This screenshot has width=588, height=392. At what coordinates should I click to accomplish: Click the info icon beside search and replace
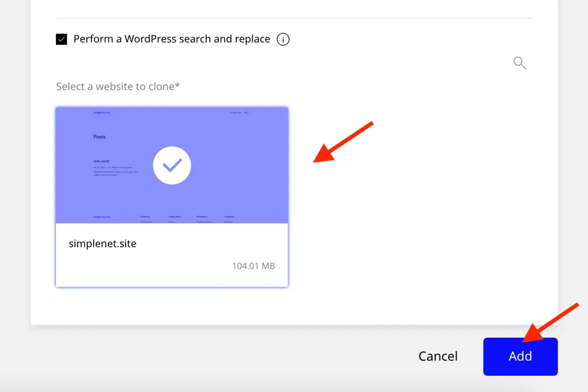(283, 39)
